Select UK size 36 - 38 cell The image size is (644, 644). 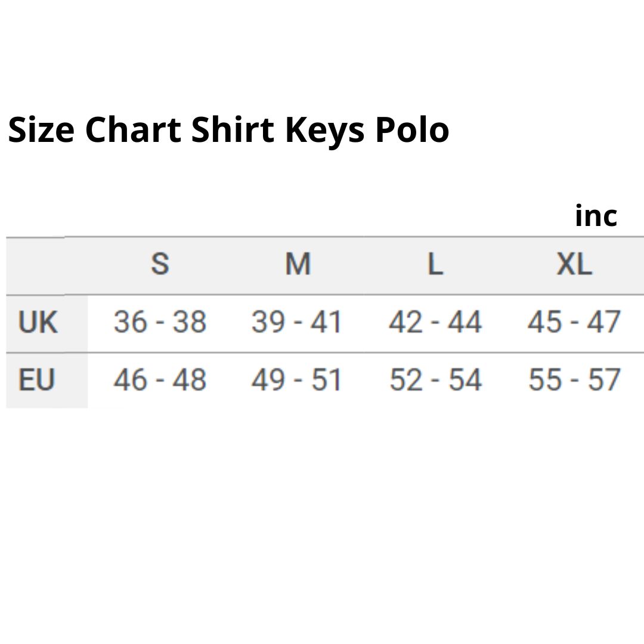point(160,321)
